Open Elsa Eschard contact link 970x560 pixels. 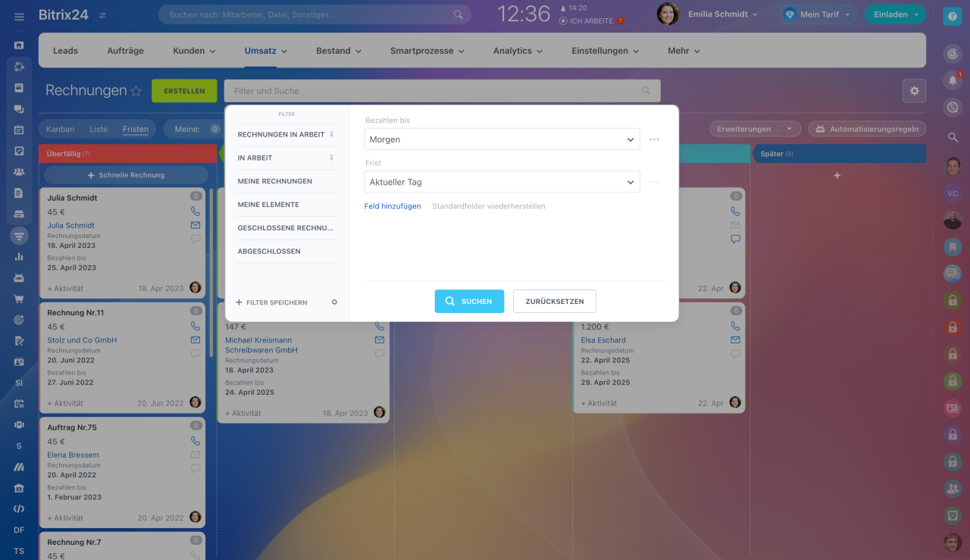[x=603, y=340]
